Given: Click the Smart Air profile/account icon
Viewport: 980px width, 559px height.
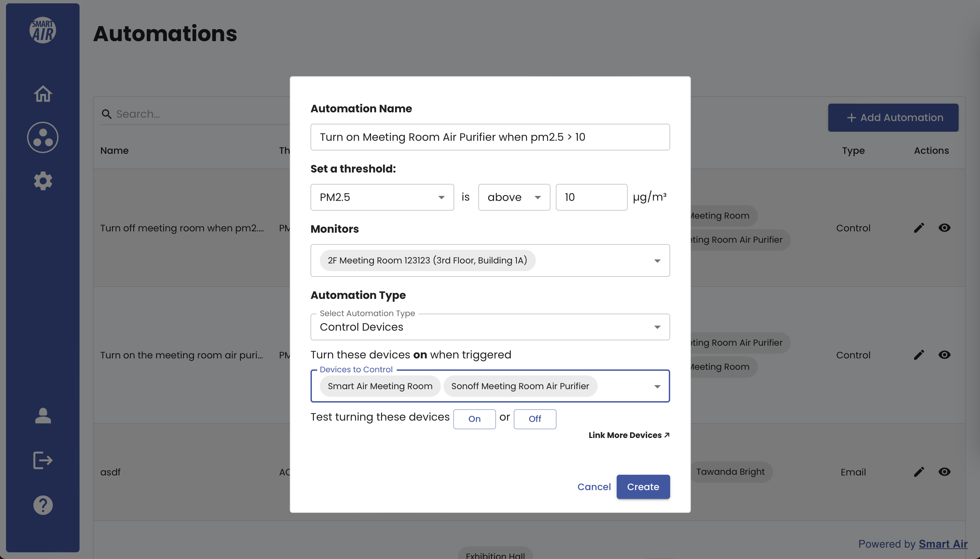Looking at the screenshot, I should tap(42, 416).
